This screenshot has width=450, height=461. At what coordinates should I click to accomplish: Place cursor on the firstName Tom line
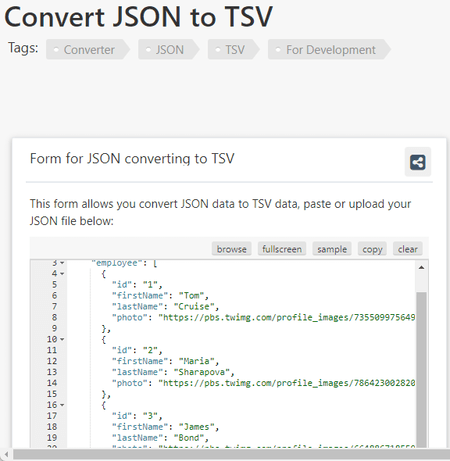tap(160, 295)
